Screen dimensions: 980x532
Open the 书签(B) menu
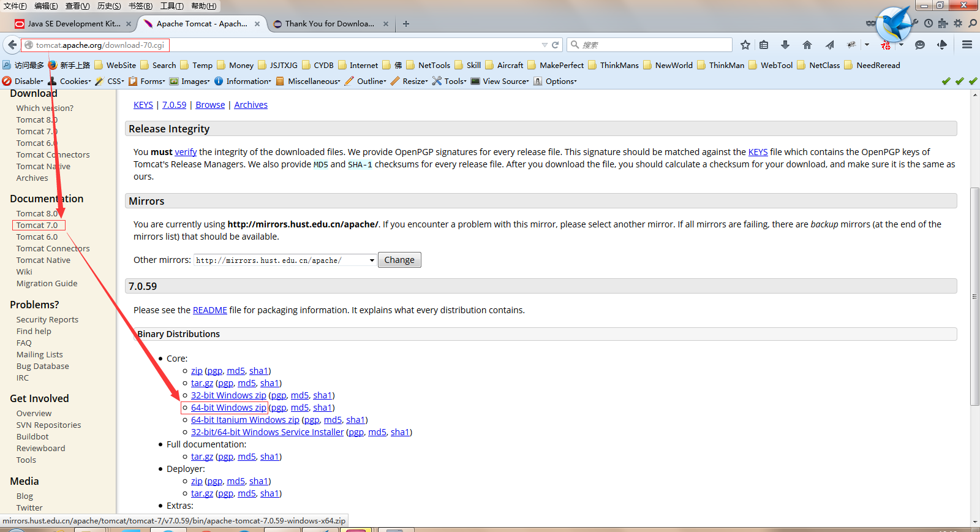[140, 6]
